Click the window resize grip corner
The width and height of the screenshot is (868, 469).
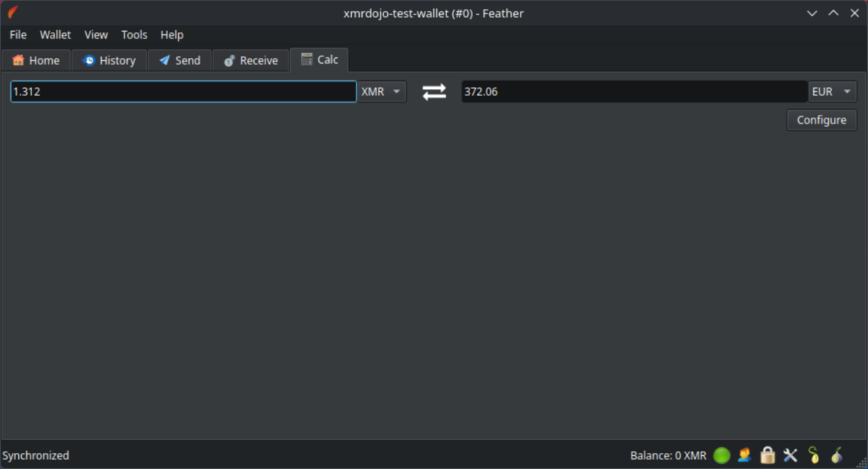[x=861, y=462]
